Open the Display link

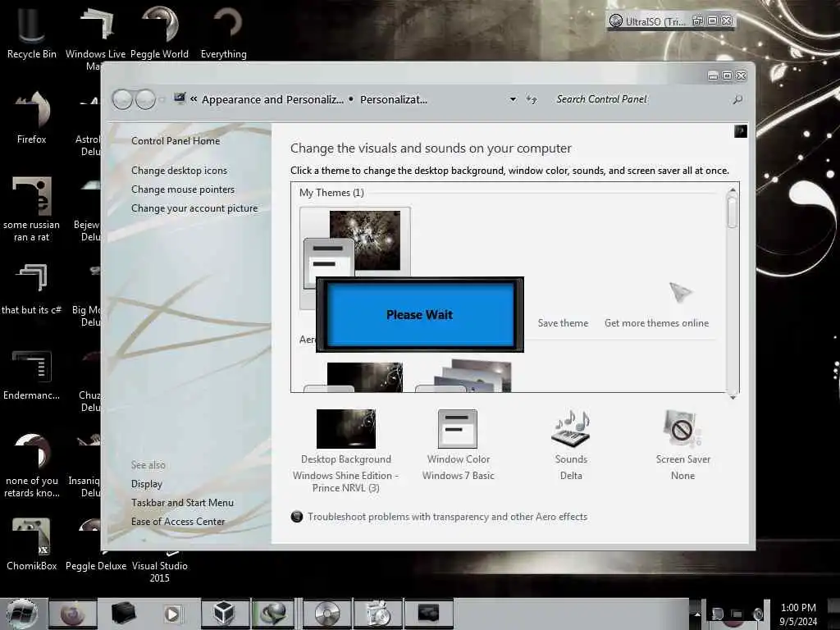(146, 484)
